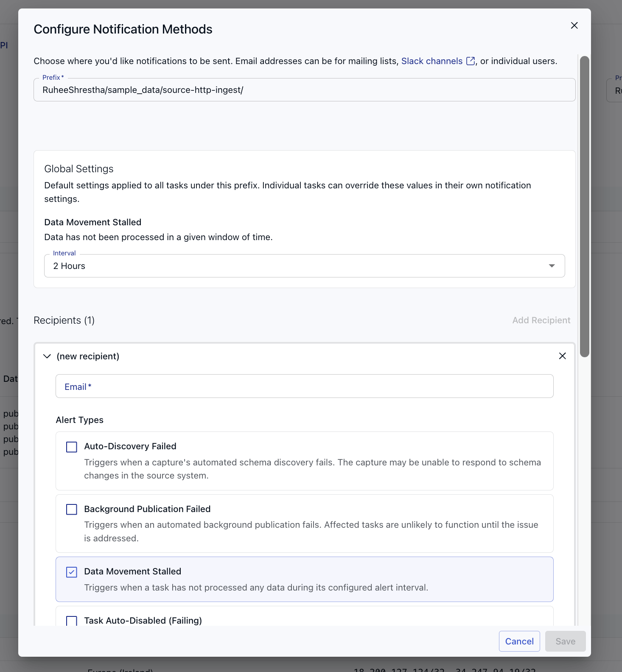The width and height of the screenshot is (622, 672).
Task: Click the Add Recipient button
Action: pos(541,320)
